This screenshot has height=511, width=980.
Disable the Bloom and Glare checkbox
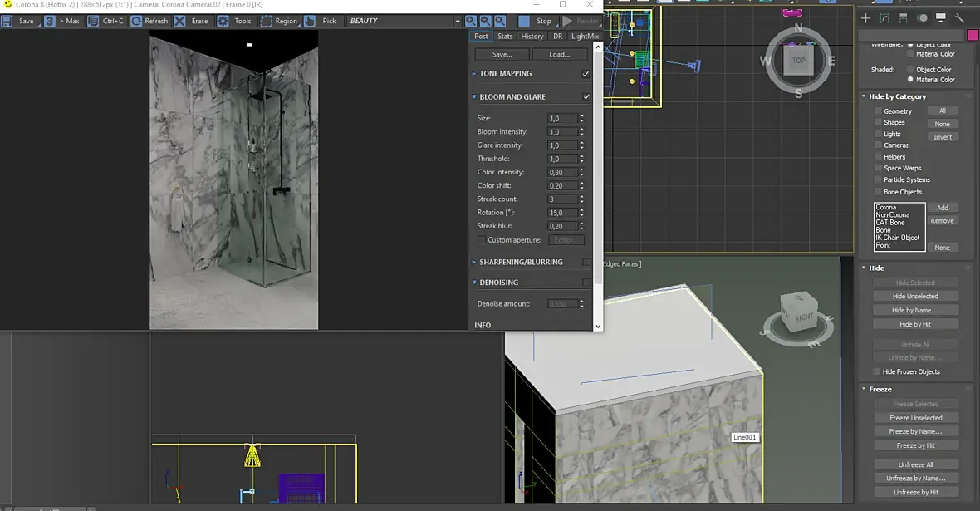coord(586,97)
